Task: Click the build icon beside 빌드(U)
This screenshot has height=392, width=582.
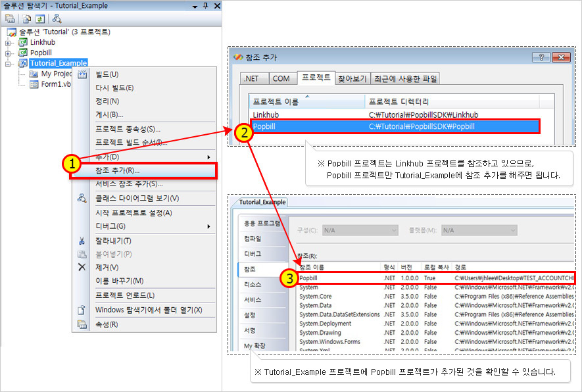Action: (x=82, y=74)
